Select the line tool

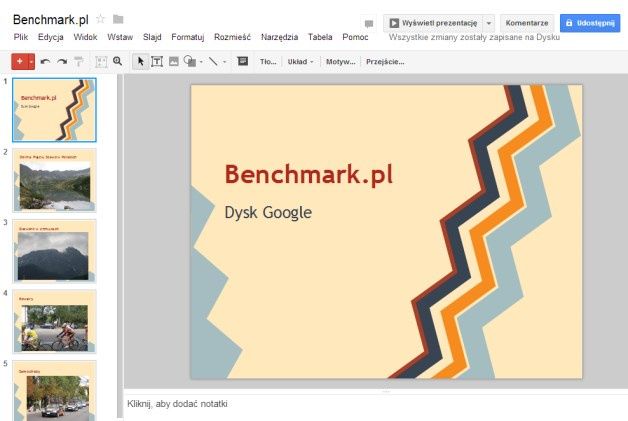pyautogui.click(x=213, y=61)
